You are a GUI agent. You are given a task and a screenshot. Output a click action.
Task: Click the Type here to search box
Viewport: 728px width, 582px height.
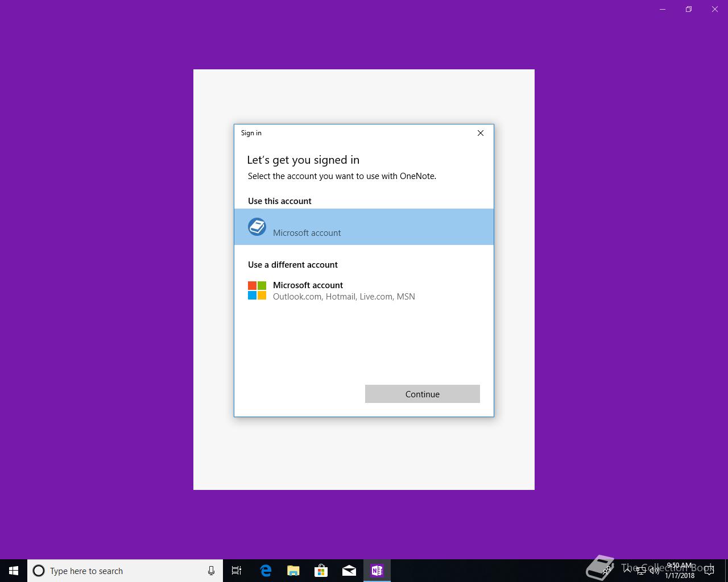[x=125, y=571]
